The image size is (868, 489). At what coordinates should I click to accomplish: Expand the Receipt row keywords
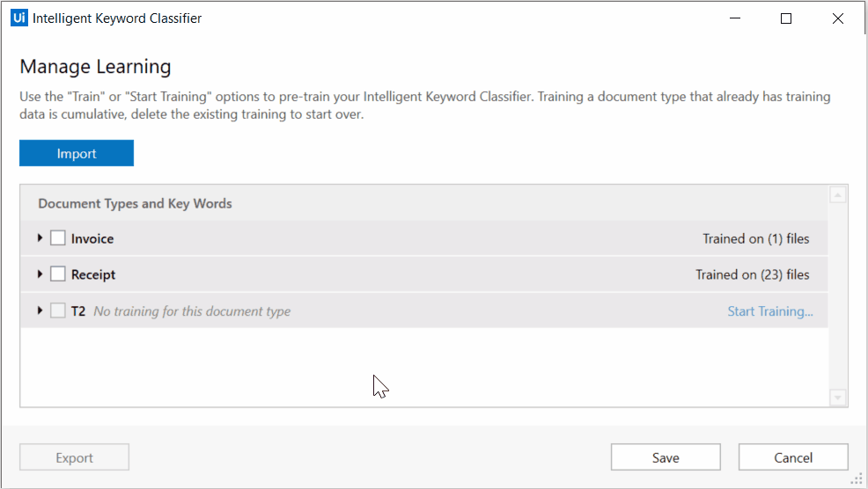point(40,274)
